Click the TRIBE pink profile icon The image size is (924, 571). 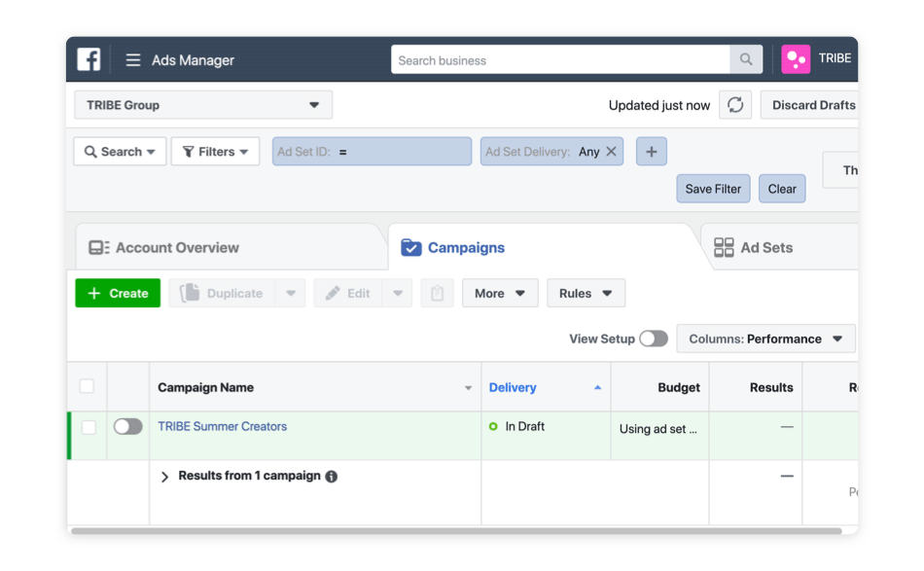point(796,59)
